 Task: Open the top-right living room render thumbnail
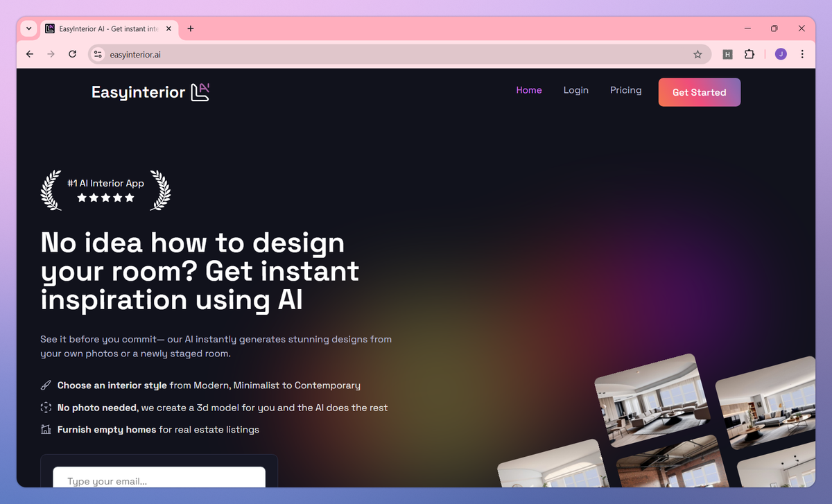(765, 403)
